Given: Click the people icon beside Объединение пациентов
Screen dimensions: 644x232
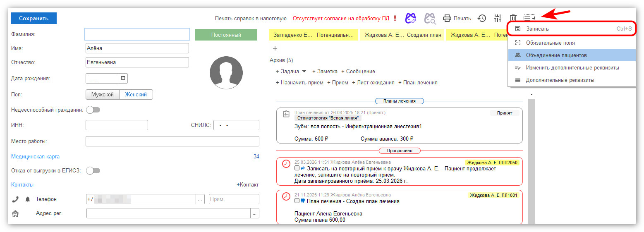Looking at the screenshot, I should point(517,55).
